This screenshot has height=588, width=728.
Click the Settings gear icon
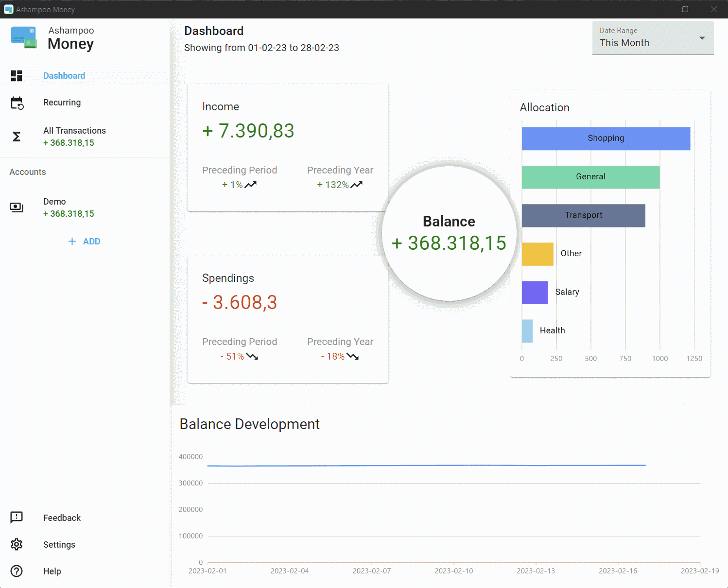17,544
